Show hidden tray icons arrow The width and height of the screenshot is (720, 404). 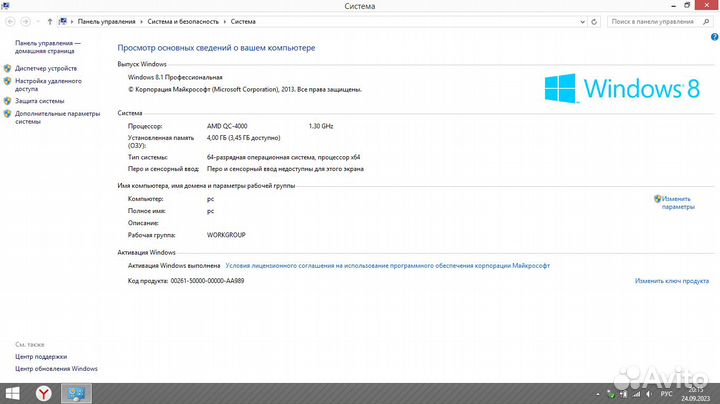597,394
